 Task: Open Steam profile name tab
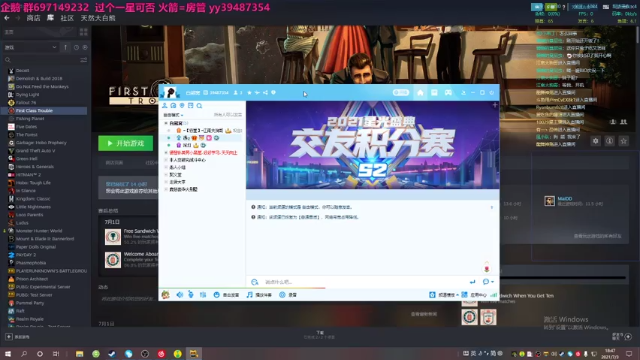tap(98, 18)
